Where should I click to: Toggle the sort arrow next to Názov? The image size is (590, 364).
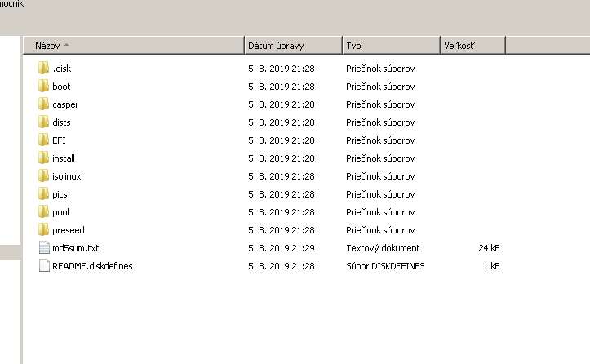67,45
